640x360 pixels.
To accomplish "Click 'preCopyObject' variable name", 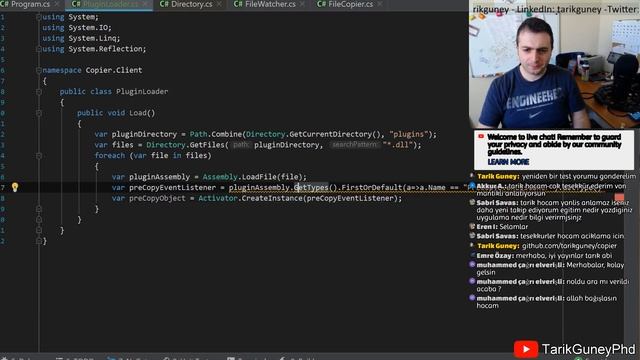I will tap(157, 198).
